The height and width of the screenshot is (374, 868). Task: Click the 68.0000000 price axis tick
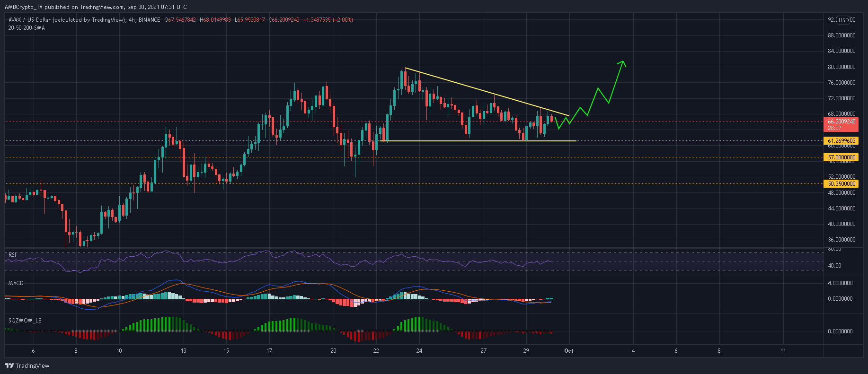(x=841, y=114)
